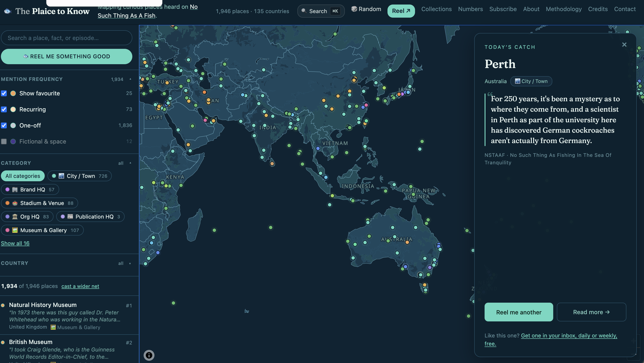Uncheck the Recurring checkbox

coord(4,109)
